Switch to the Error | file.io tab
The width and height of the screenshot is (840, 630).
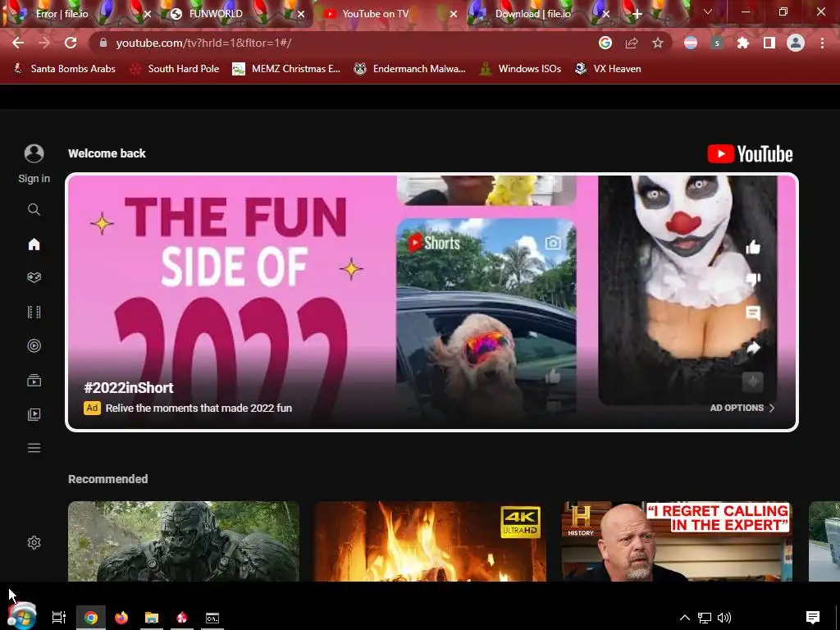(62, 14)
